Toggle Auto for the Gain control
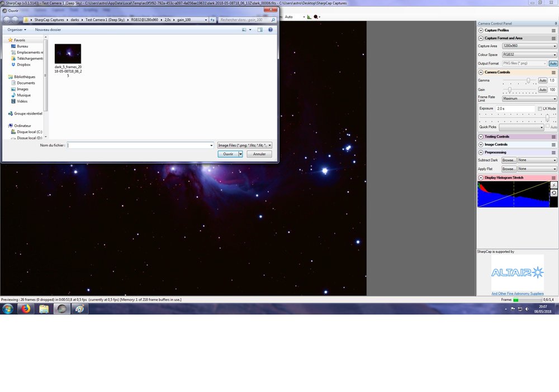 click(x=543, y=90)
